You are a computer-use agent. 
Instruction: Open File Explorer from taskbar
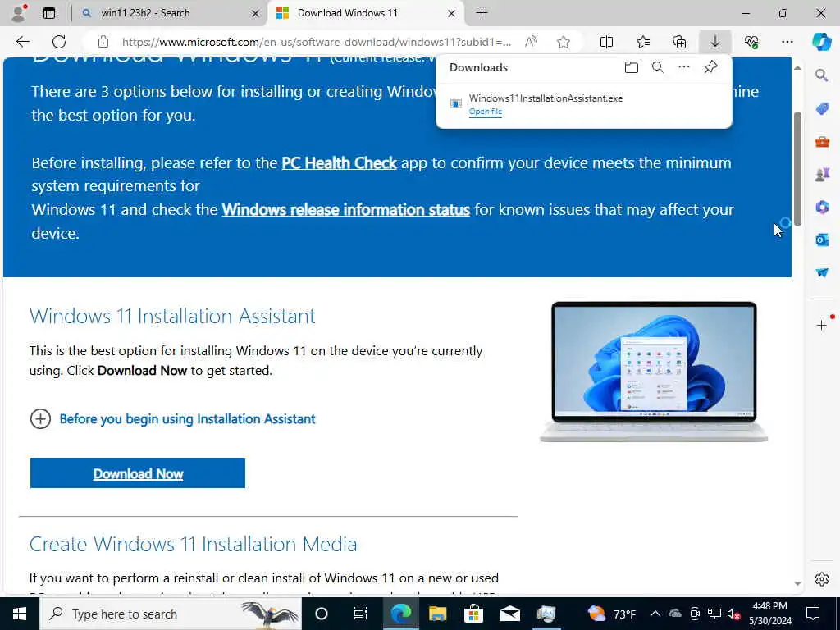(437, 614)
